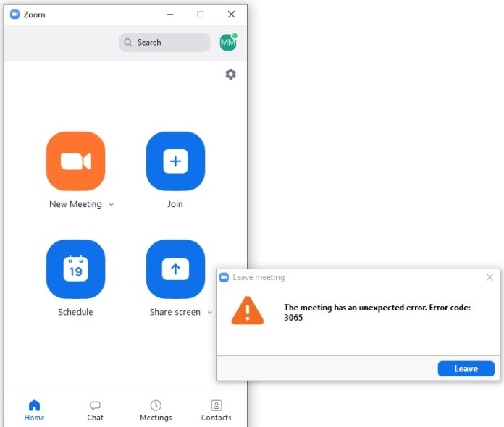Click the Zoom logo in Leave meeting dialog
Screen dimensions: 504x427
tap(224, 277)
